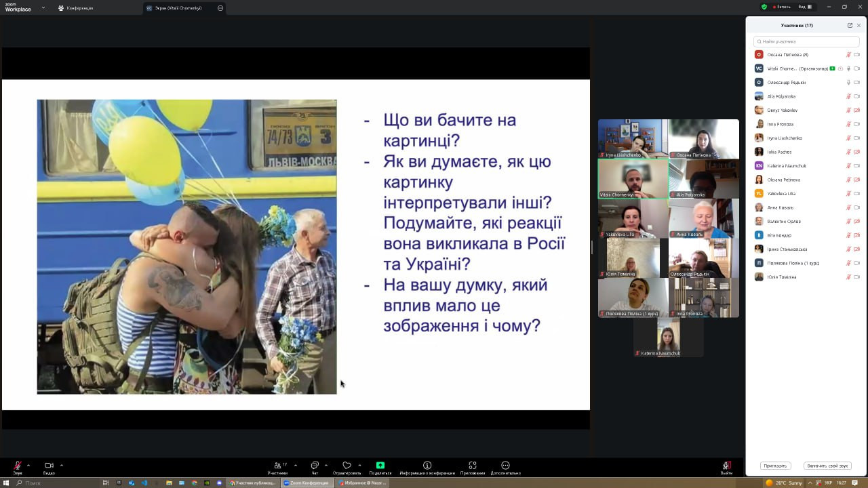
Task: Select the screen share Vitalii Chornenkyi tab
Action: tap(175, 8)
